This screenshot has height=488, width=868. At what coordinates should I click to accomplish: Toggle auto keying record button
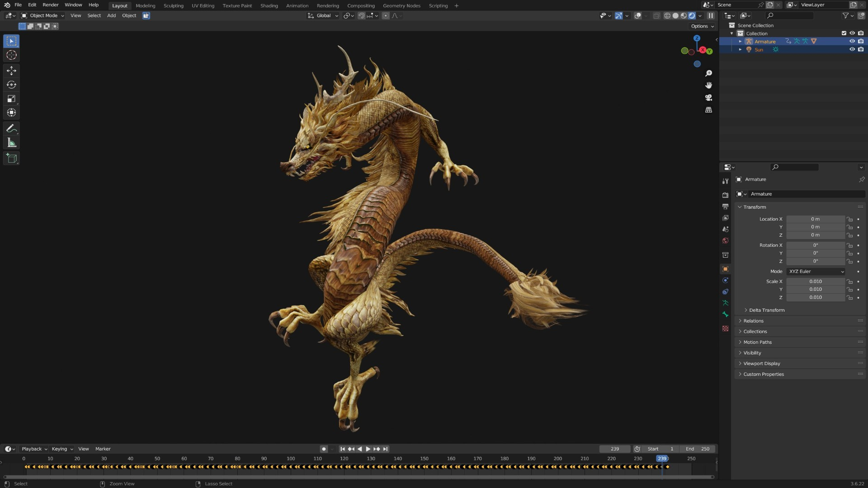323,449
